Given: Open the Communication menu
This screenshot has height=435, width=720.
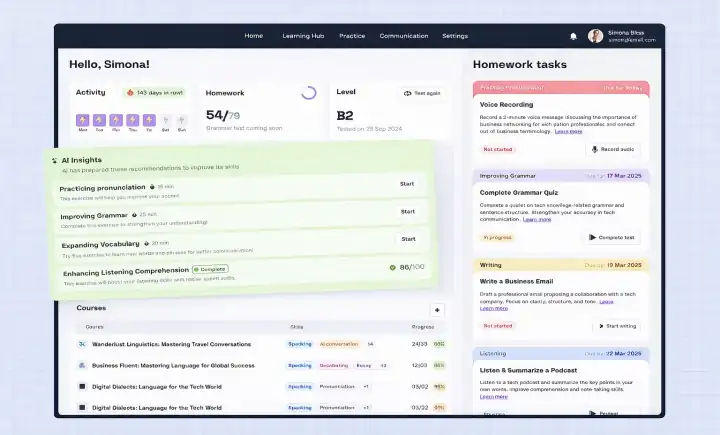Looking at the screenshot, I should click(404, 36).
